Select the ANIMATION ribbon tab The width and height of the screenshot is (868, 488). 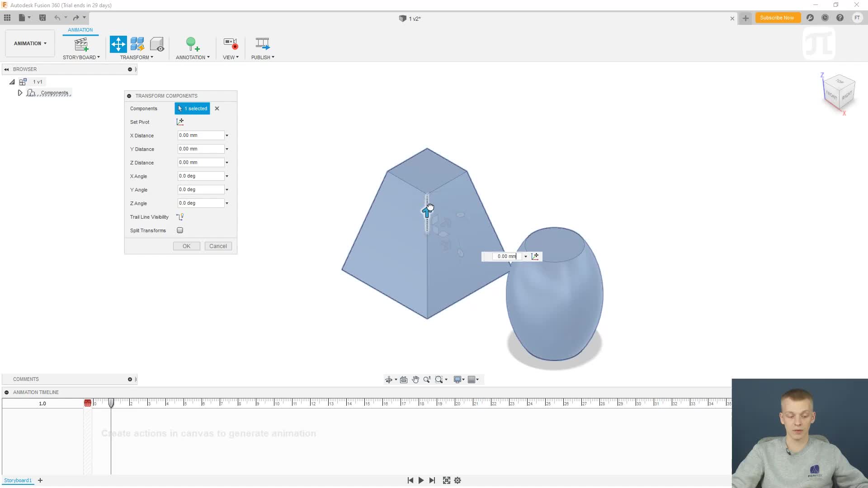point(80,30)
